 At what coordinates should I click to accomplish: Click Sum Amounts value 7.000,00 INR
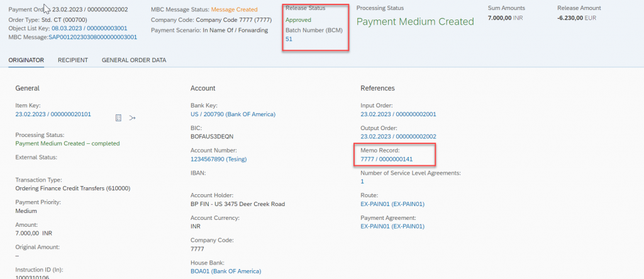[505, 18]
